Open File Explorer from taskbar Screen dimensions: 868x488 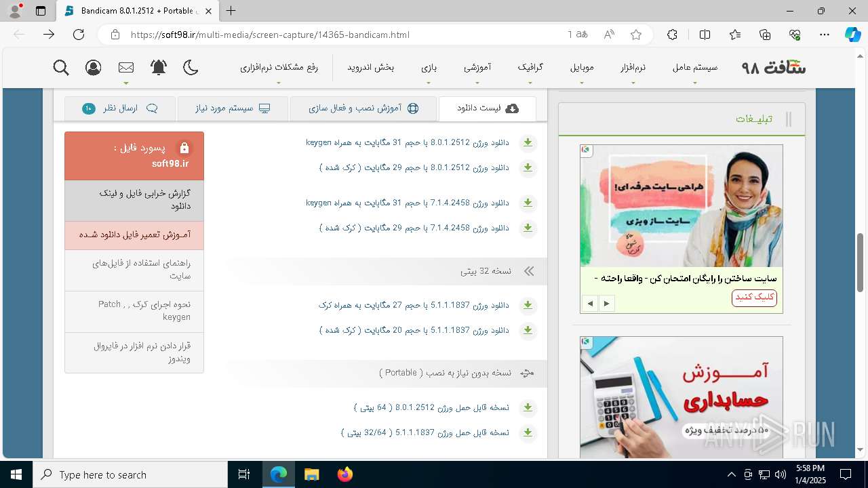[311, 474]
